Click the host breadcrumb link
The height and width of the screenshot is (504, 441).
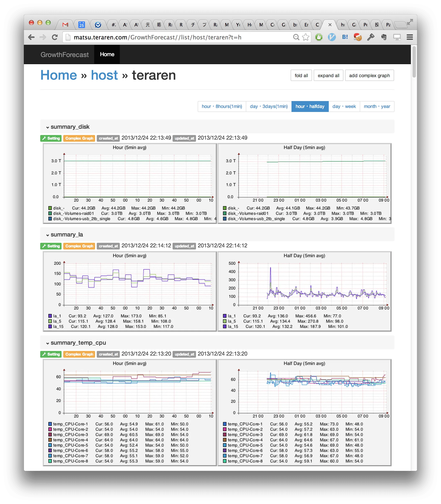coord(104,75)
